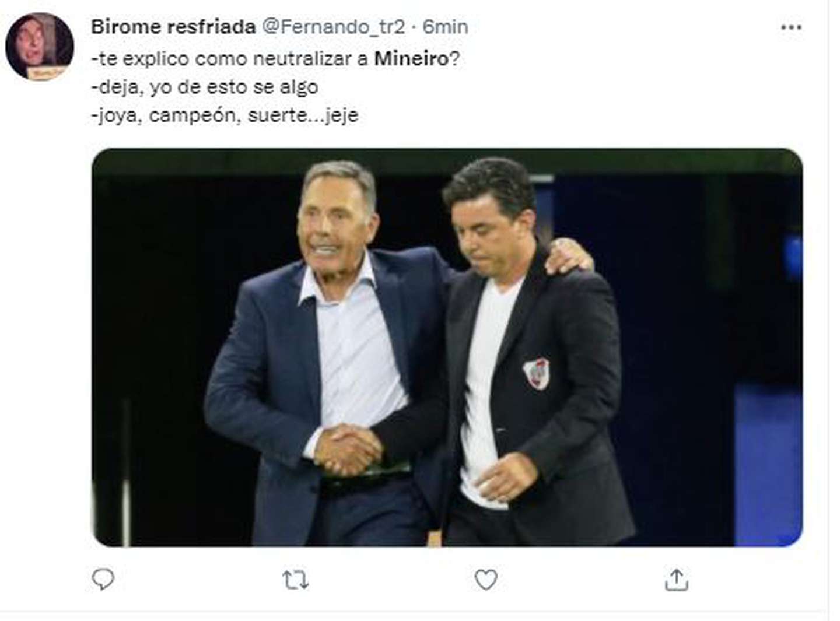Click the line "joya, campeón, suerte...jeje"
Viewport: 840px width, 621px height.
coord(225,115)
